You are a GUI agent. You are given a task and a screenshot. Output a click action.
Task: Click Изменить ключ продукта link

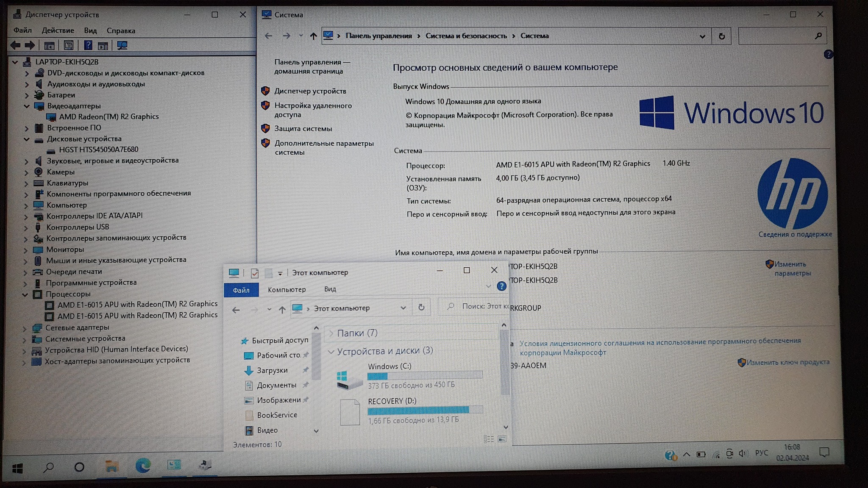(x=787, y=363)
